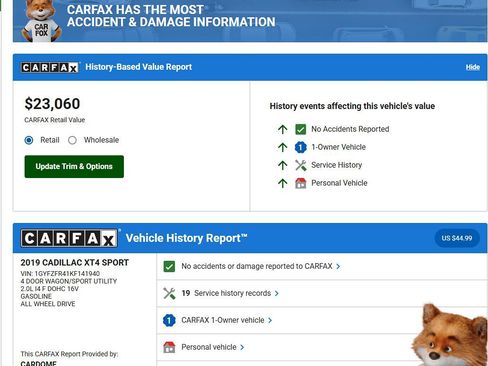
Task: Click the blue 1-Owner Vehicle badge icon
Action: click(x=301, y=147)
